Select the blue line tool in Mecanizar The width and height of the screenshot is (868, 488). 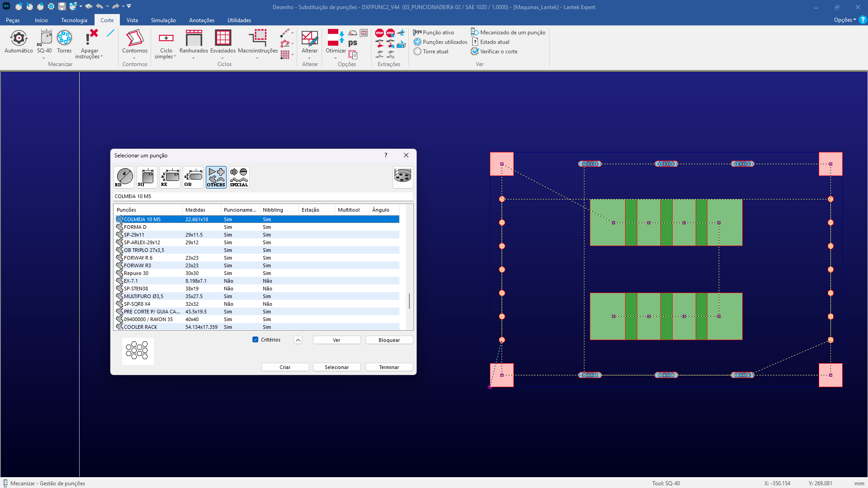point(110,33)
